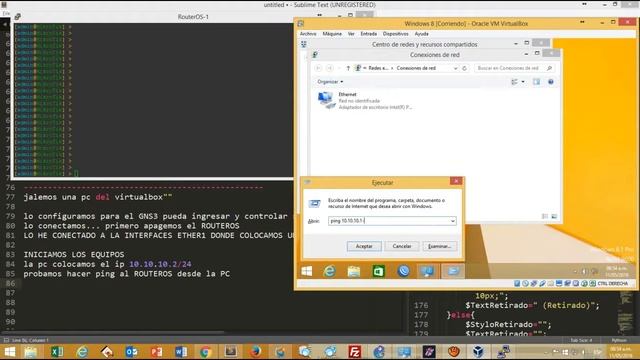This screenshot has width=640, height=360.
Task: Open Firefox from the host taskbar
Action: [256, 352]
